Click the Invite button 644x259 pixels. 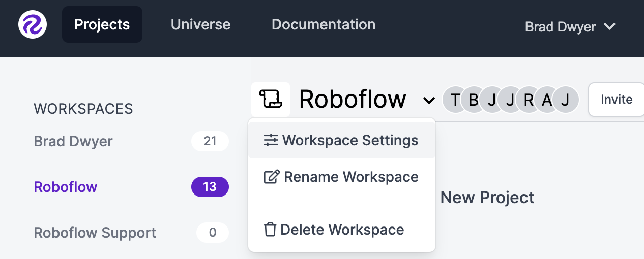616,100
